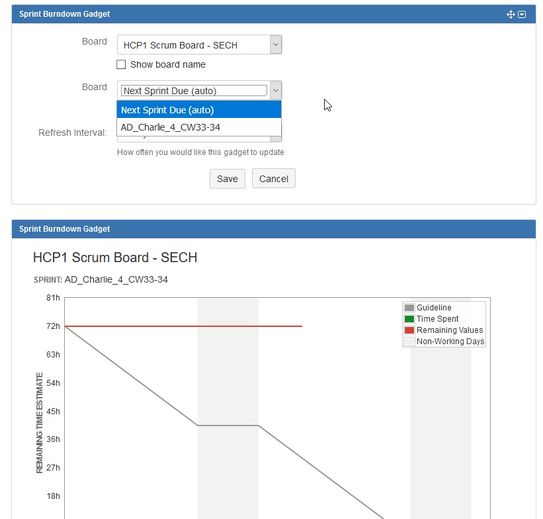Screen dimensions: 543x519
Task: Click the Remaining Values red legend swatch
Action: (x=409, y=330)
